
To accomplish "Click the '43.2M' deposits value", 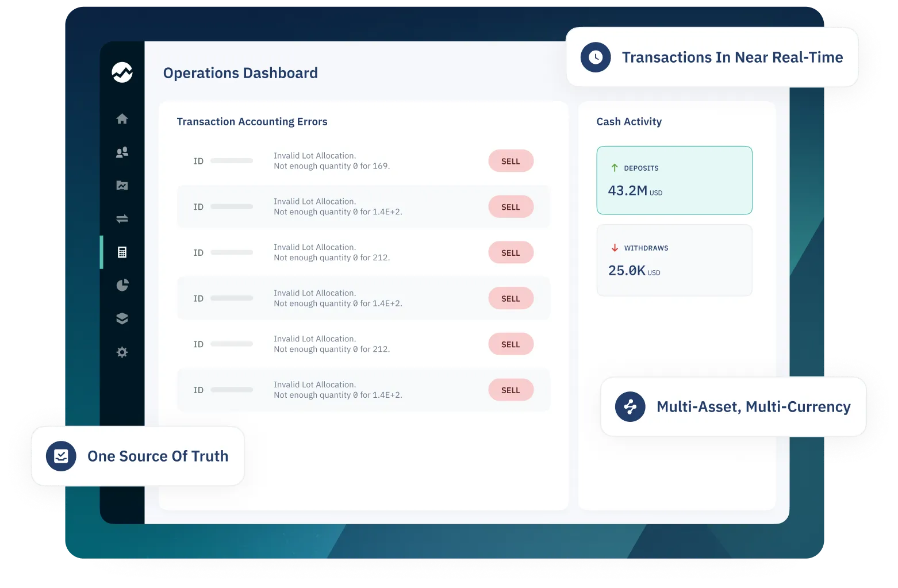I will [x=628, y=190].
